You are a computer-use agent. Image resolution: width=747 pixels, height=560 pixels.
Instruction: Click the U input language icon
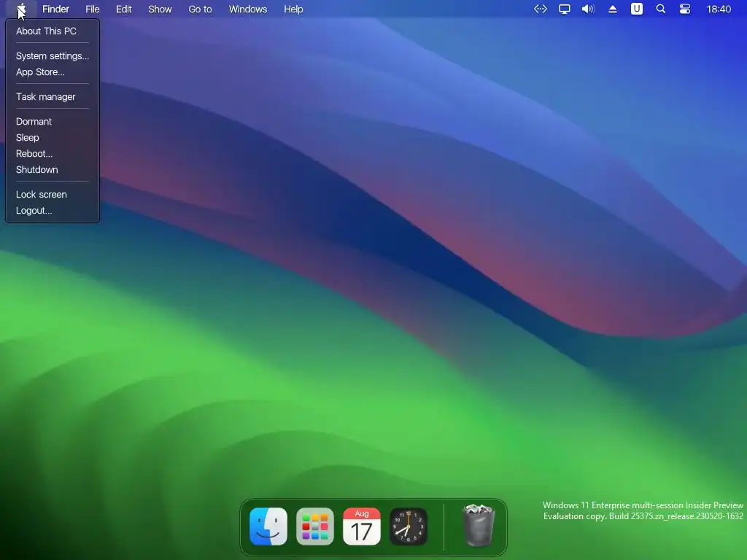click(636, 9)
